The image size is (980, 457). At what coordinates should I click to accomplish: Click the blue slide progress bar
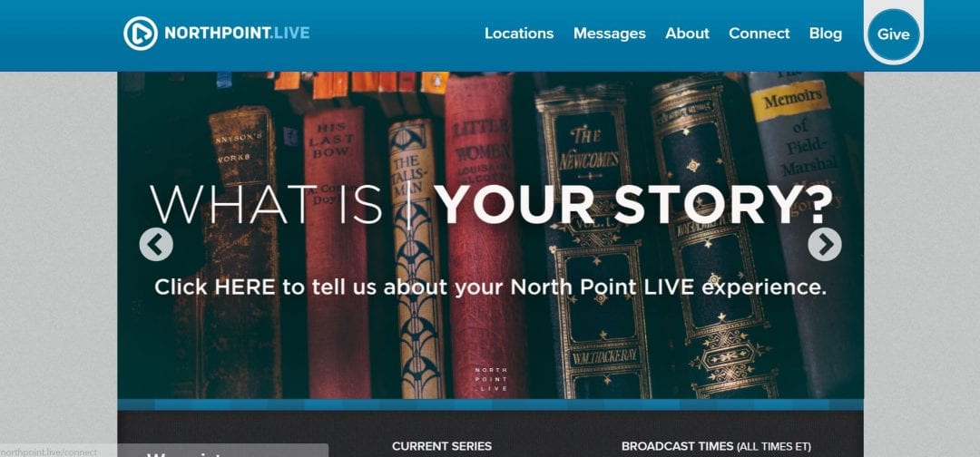click(491, 404)
